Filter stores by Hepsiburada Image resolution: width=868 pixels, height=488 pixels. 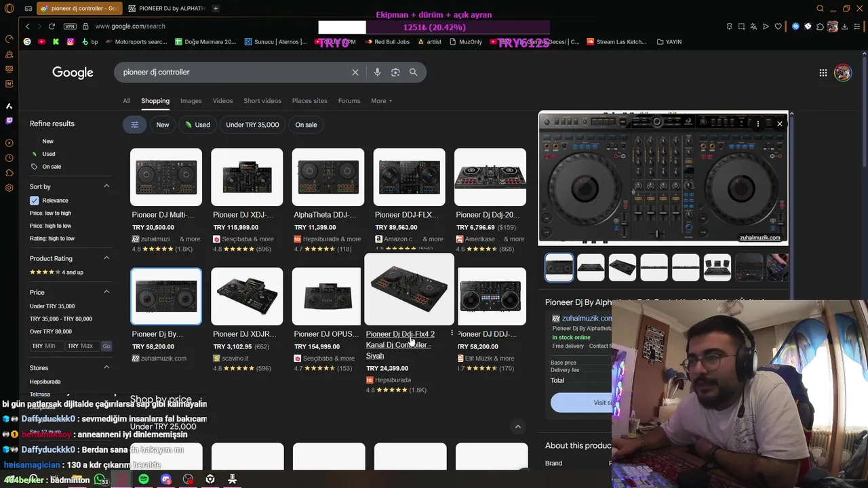45,382
